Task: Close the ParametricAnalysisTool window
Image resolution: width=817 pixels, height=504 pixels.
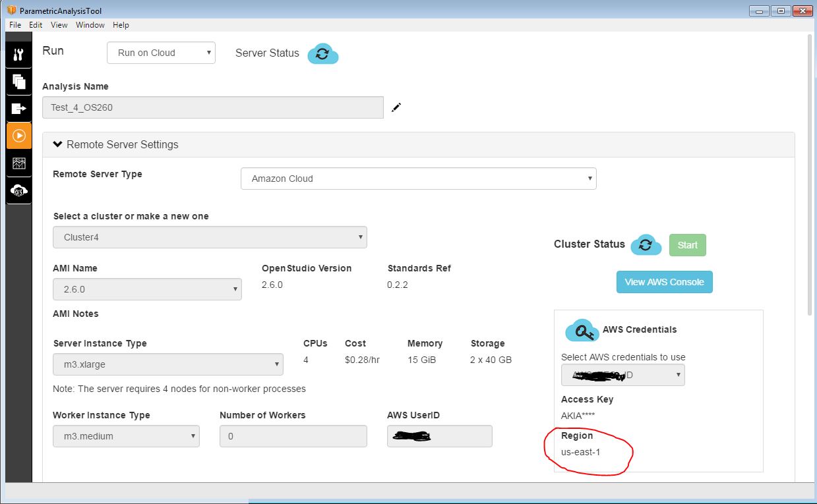Action: 802,11
